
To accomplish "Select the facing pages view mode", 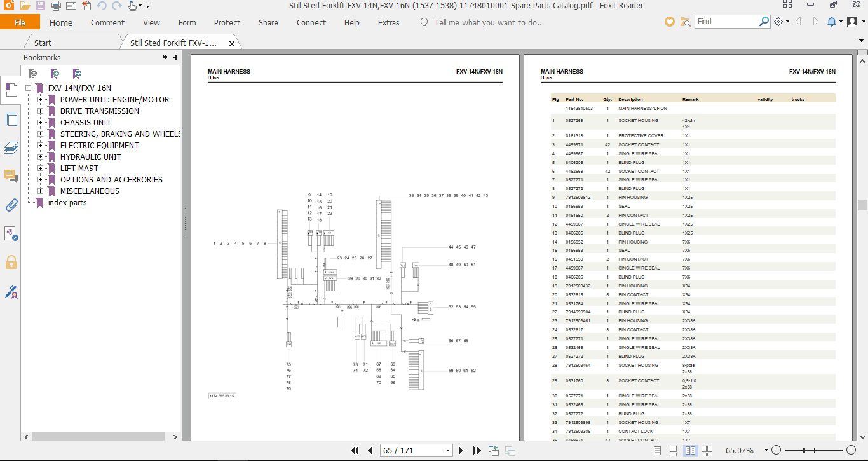I will 690,451.
